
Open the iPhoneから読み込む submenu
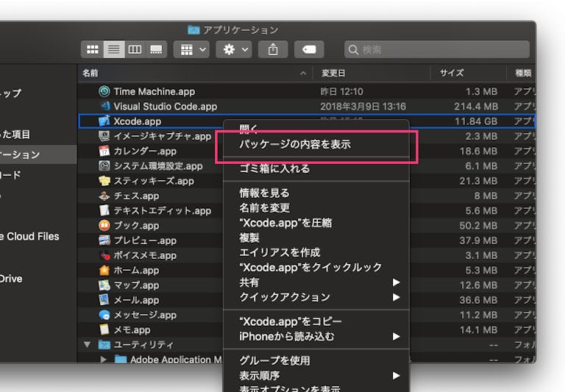tap(316, 337)
